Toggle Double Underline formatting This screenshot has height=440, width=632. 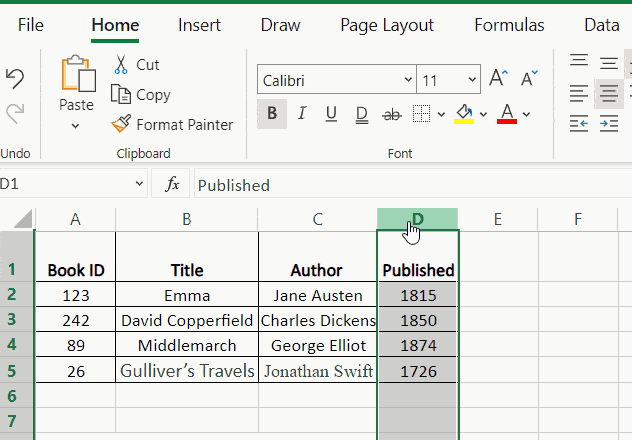point(362,114)
